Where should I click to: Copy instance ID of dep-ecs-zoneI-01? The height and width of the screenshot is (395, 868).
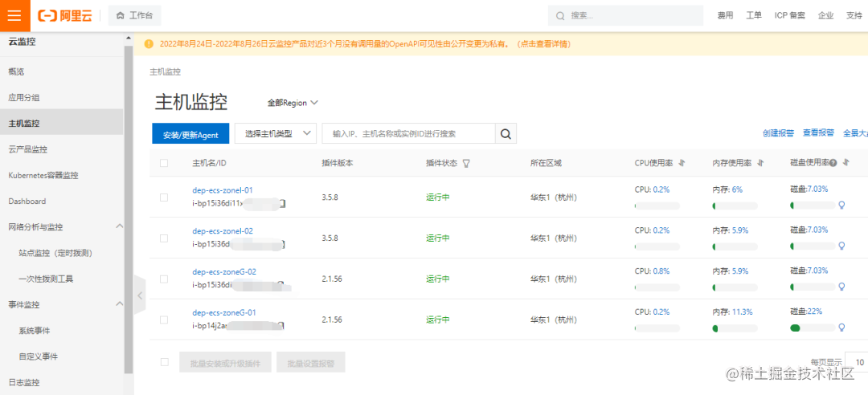click(x=282, y=205)
